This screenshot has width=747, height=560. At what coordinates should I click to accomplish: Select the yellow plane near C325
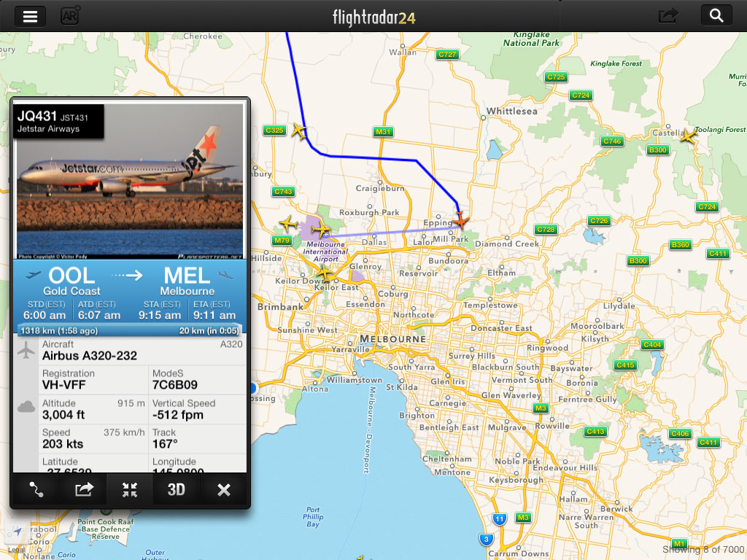click(299, 130)
